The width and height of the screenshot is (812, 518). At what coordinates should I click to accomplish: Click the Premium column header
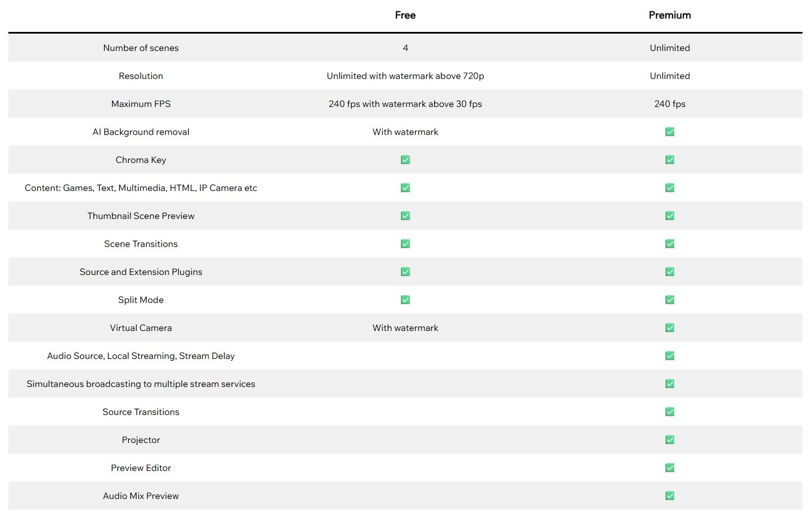(x=670, y=15)
